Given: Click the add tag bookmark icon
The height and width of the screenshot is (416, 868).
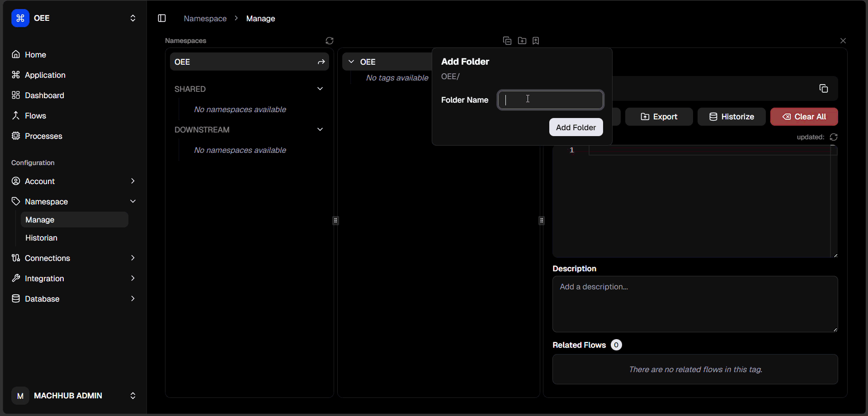Looking at the screenshot, I should 536,41.
